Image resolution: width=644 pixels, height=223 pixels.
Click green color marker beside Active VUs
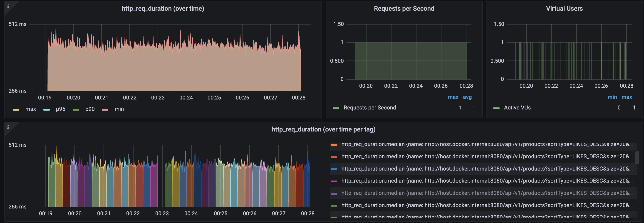click(x=496, y=108)
